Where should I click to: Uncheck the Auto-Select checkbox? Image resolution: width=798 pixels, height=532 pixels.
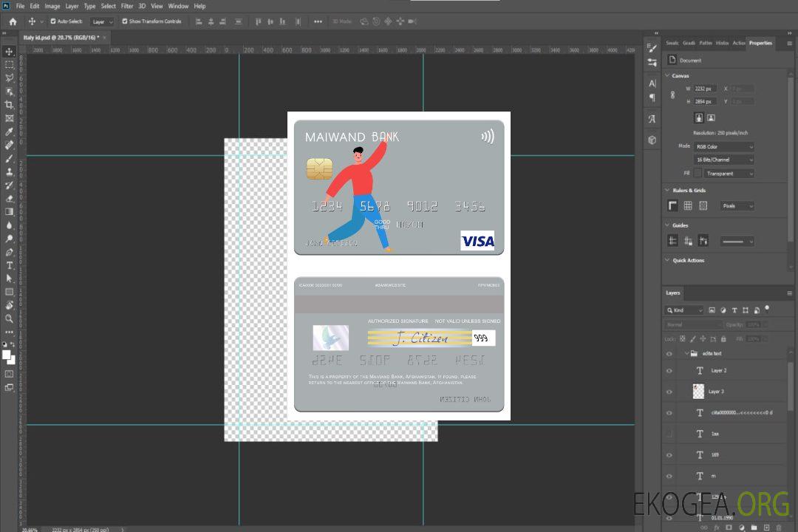tap(53, 21)
